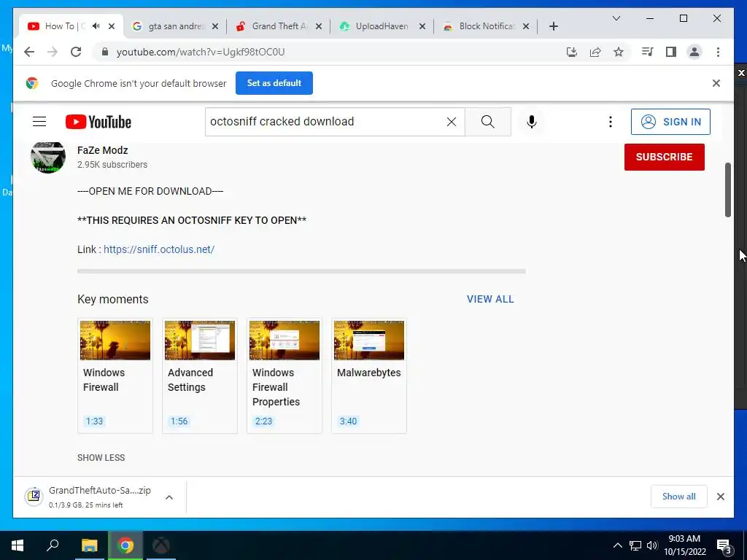Show all downloads
747x560 pixels.
point(679,497)
